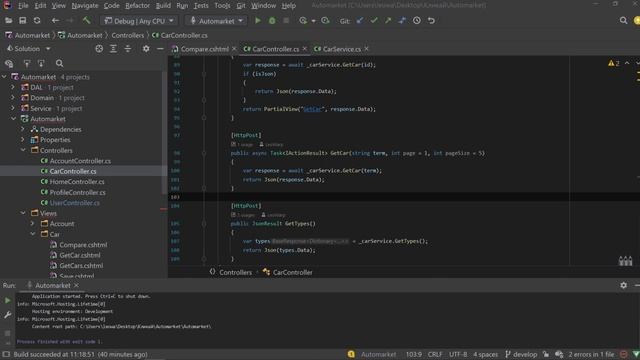Open Search Everywhere magnifier

(x=623, y=20)
